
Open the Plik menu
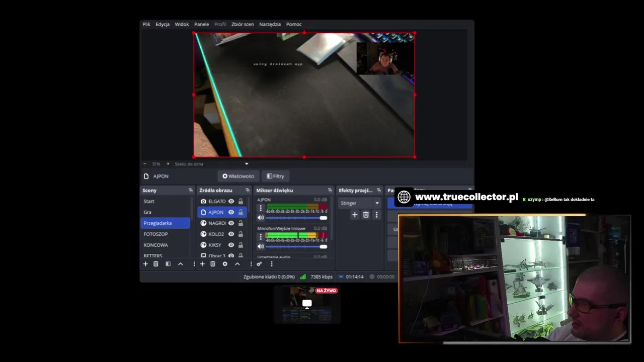[146, 24]
